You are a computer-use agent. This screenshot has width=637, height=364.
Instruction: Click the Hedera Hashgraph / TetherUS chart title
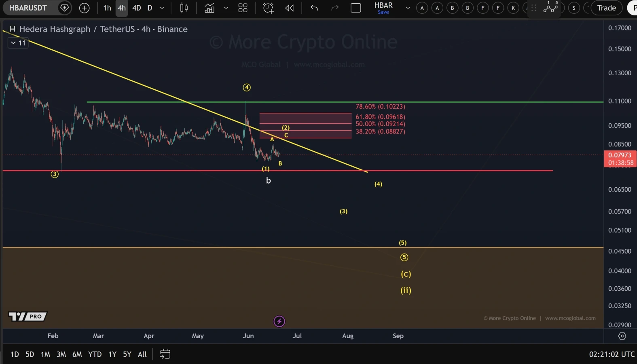[x=103, y=29]
